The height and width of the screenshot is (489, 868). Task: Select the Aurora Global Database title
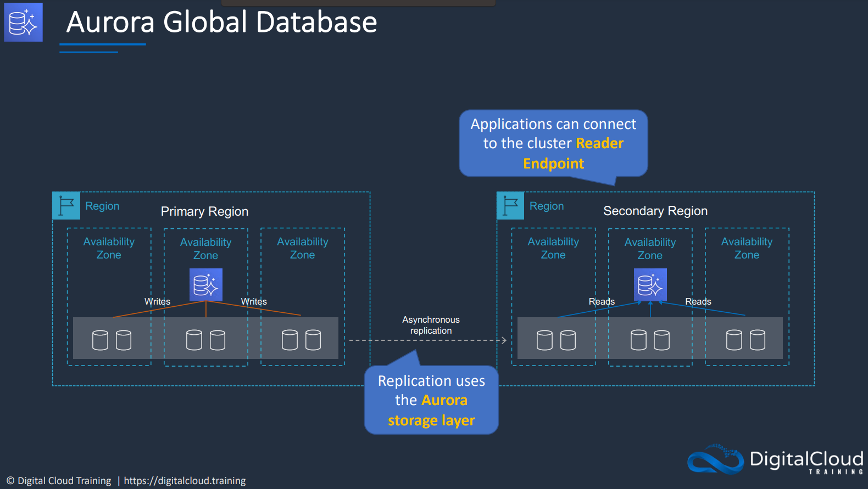(221, 23)
